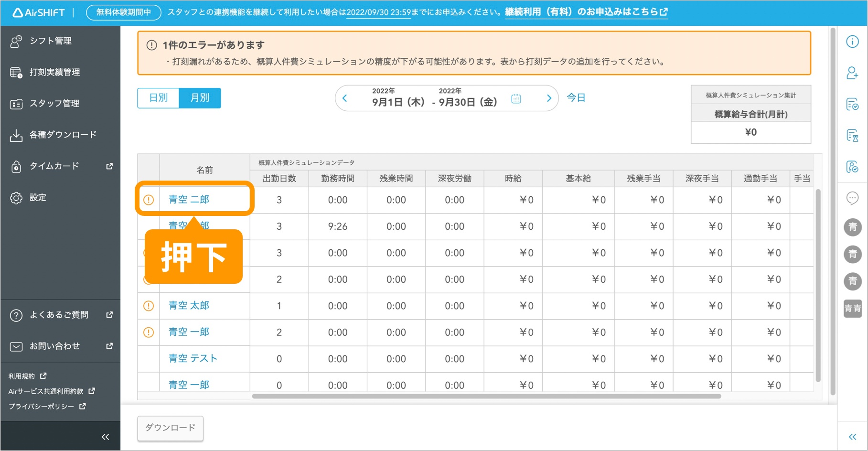Open シフト管理 in the sidebar

pos(50,41)
